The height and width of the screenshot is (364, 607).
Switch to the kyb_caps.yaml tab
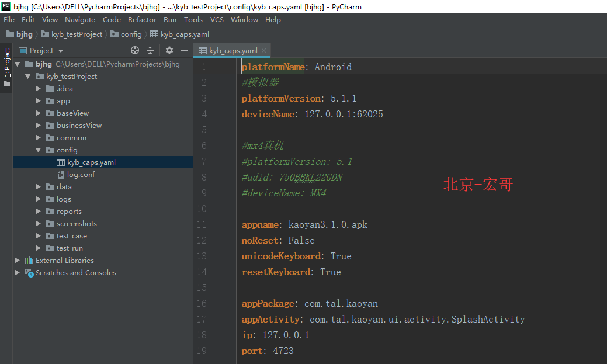[x=233, y=51]
